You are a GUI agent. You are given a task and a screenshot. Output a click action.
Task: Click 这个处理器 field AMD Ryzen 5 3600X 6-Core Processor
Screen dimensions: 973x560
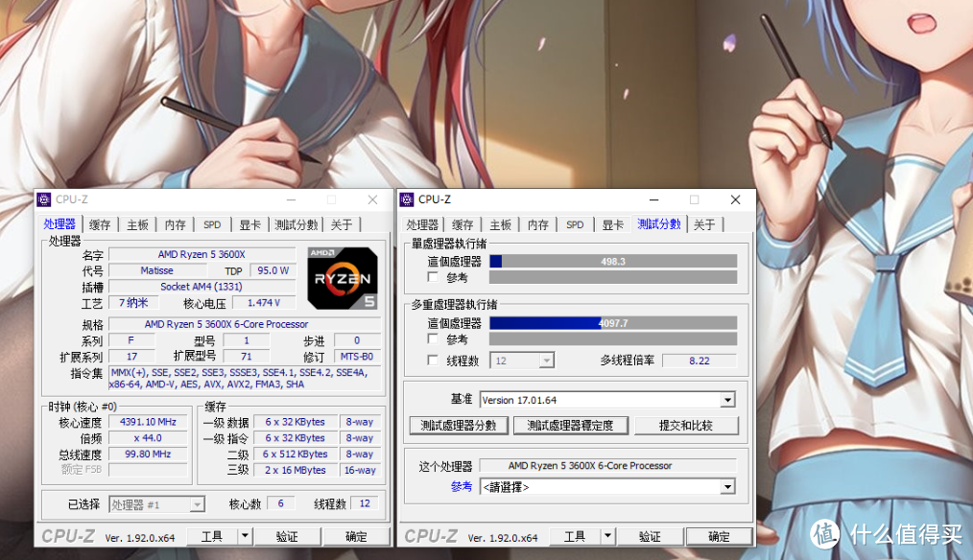coord(608,466)
